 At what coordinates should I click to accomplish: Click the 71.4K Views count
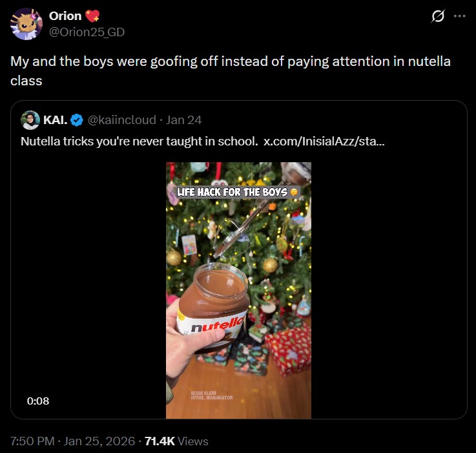coord(177,441)
